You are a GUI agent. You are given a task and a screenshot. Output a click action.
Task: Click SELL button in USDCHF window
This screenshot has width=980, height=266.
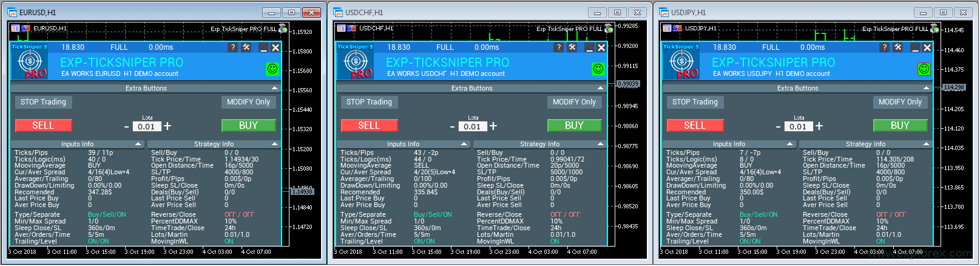tap(369, 125)
